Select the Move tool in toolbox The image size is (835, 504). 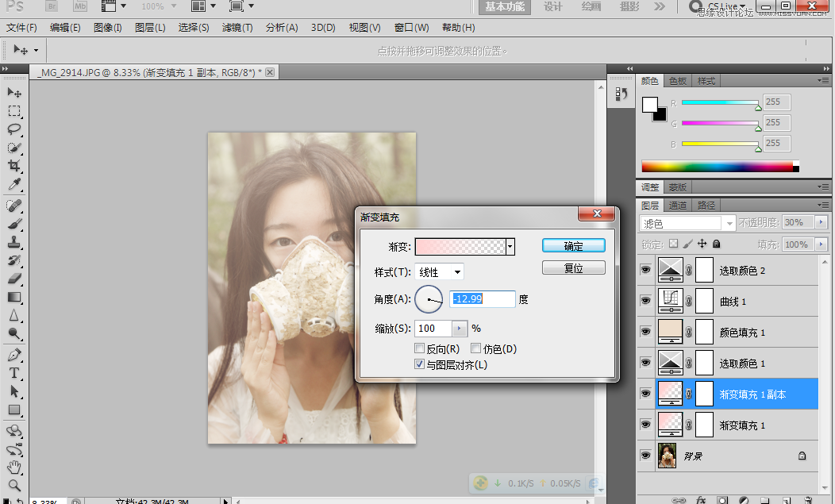pos(14,93)
